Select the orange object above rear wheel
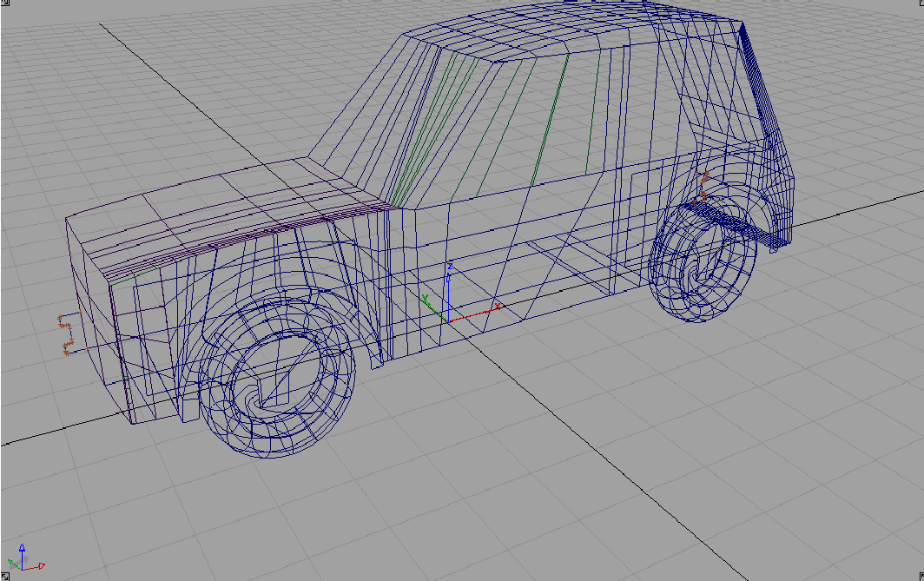This screenshot has width=924, height=581. (x=702, y=188)
